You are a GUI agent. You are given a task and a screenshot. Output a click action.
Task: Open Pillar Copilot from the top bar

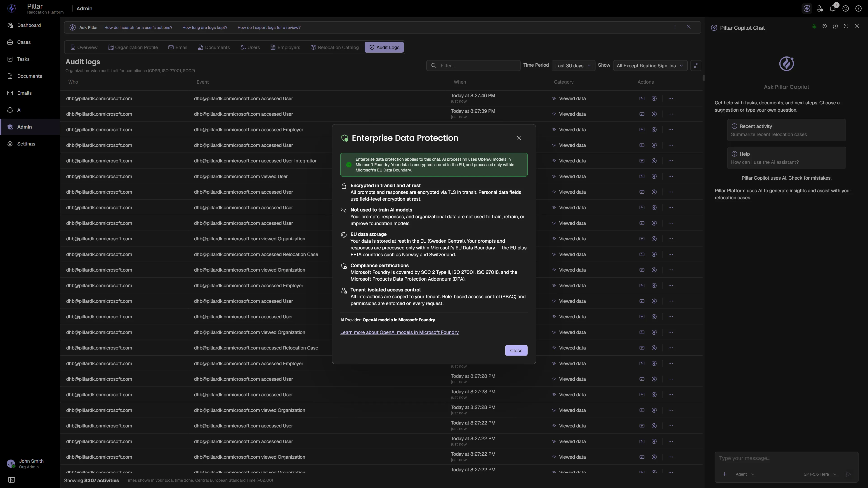point(807,8)
